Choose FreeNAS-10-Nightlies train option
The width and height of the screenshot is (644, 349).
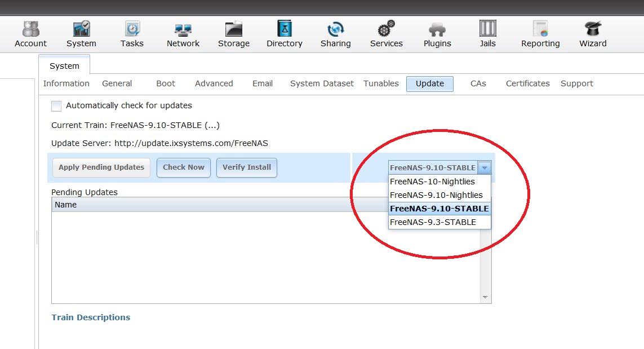[439, 182]
